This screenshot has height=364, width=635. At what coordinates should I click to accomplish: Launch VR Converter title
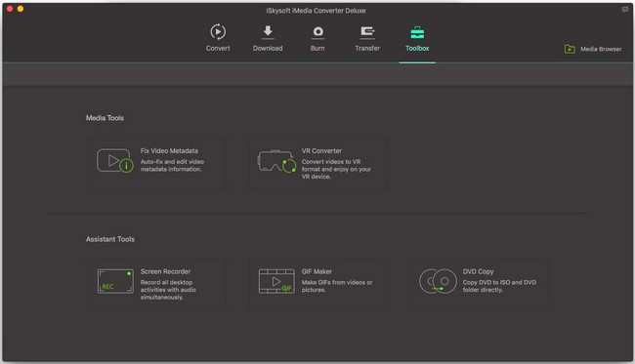pos(321,151)
